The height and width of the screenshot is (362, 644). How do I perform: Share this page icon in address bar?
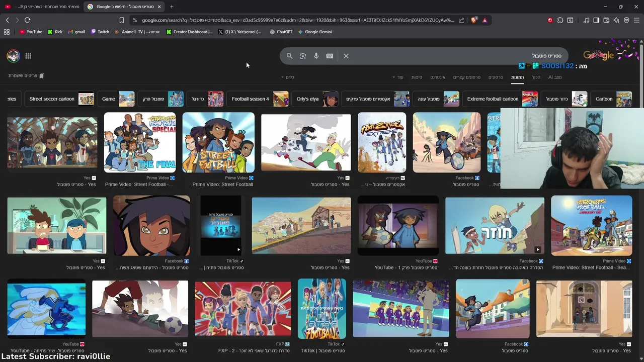(x=461, y=20)
